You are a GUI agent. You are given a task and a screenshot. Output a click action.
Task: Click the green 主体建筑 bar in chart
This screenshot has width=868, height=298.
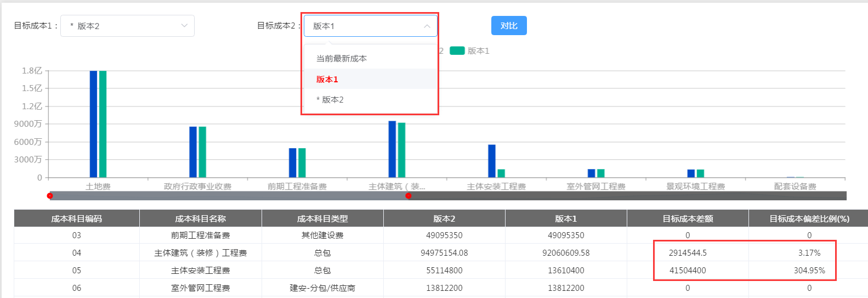401,150
